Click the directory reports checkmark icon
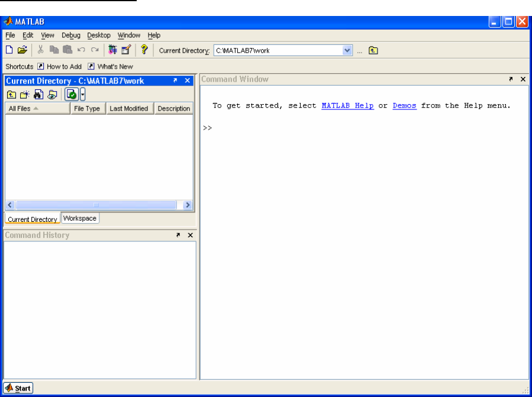Screen dimensions: 532x397 pyautogui.click(x=72, y=94)
